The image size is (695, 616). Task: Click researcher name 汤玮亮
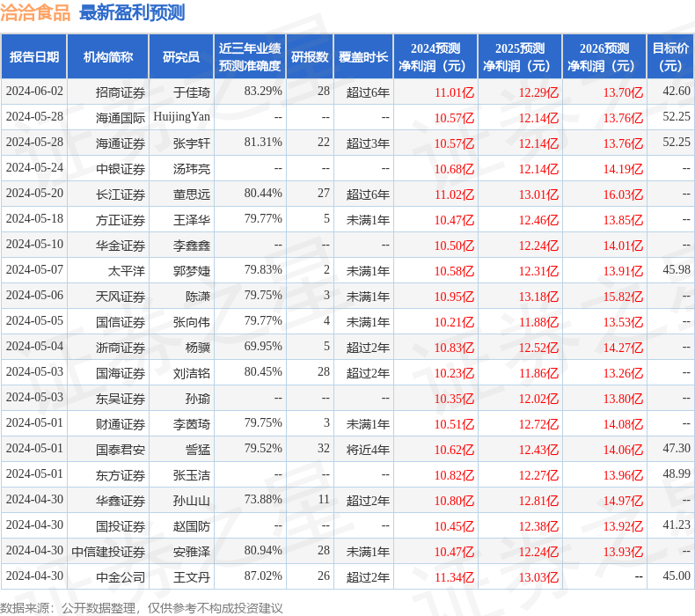coord(192,169)
